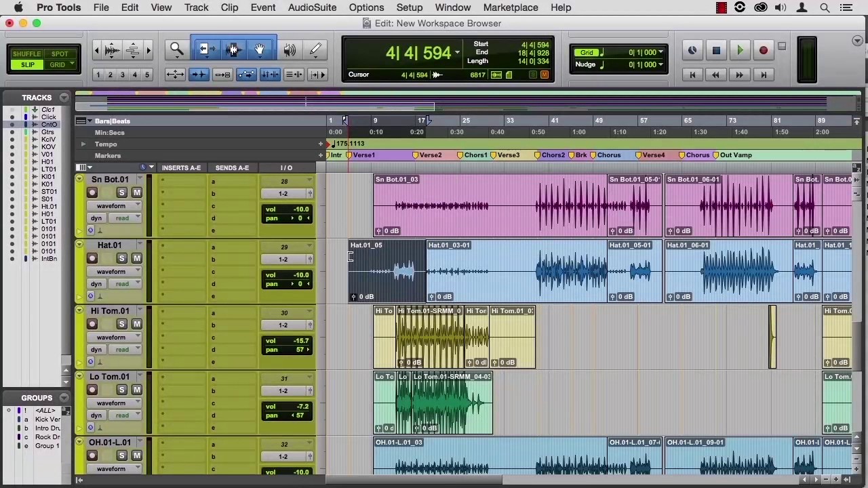868x488 pixels.
Task: Select the Selector waveform tool
Action: (x=233, y=49)
